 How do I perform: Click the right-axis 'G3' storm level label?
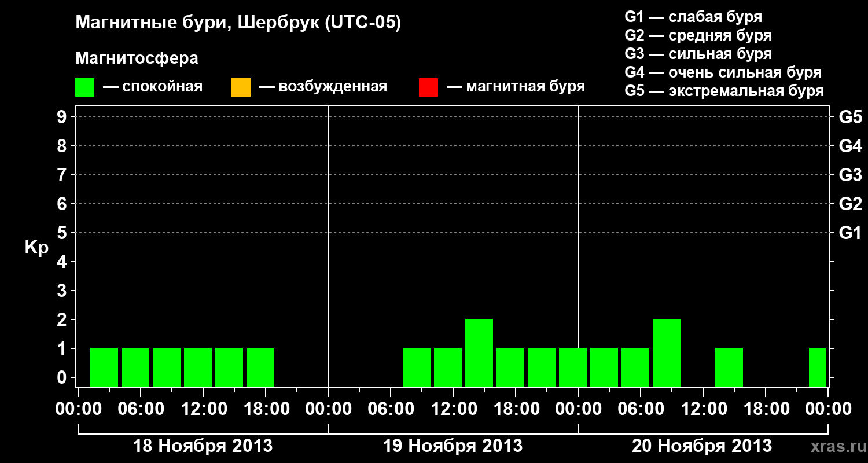click(850, 175)
